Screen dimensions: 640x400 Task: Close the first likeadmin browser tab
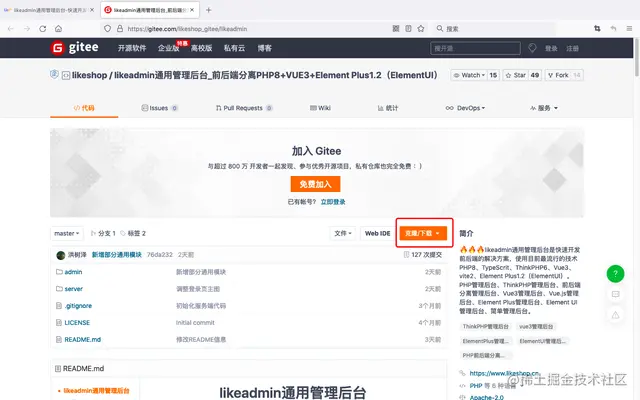click(x=92, y=10)
